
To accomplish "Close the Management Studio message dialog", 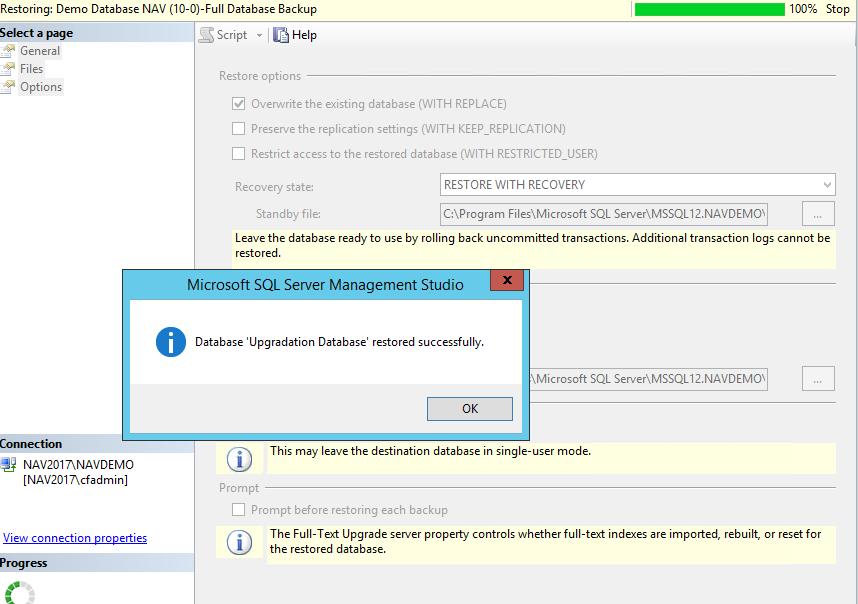I will coord(507,280).
